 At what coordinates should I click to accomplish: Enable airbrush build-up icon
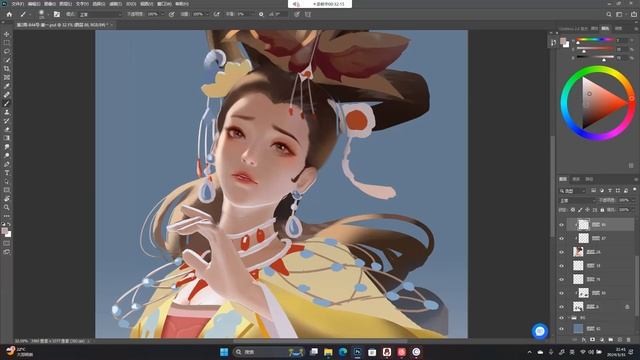(217, 14)
